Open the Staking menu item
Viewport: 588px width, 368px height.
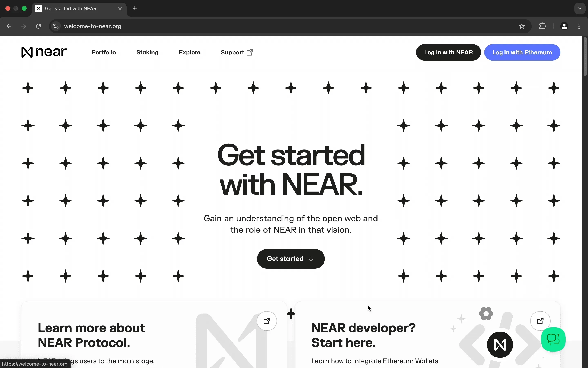147,52
